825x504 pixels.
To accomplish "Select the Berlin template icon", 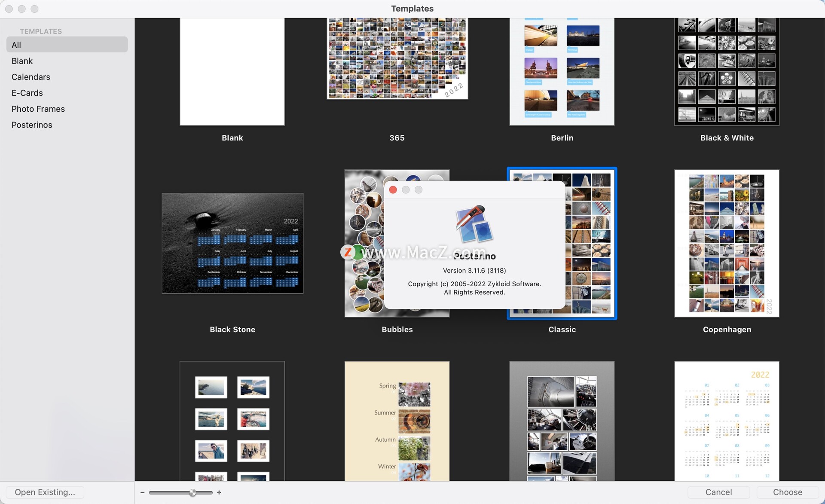I will pos(562,71).
